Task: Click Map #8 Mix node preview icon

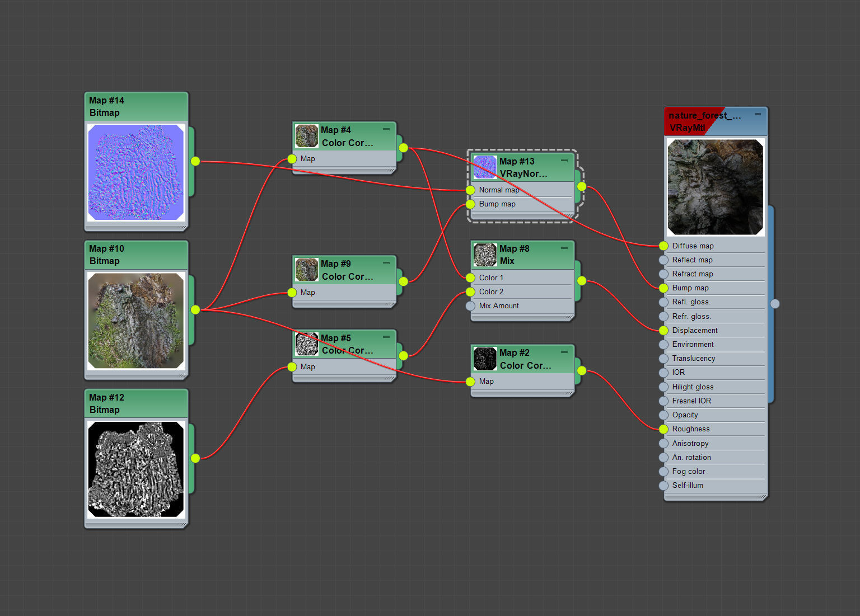Action: [x=485, y=255]
